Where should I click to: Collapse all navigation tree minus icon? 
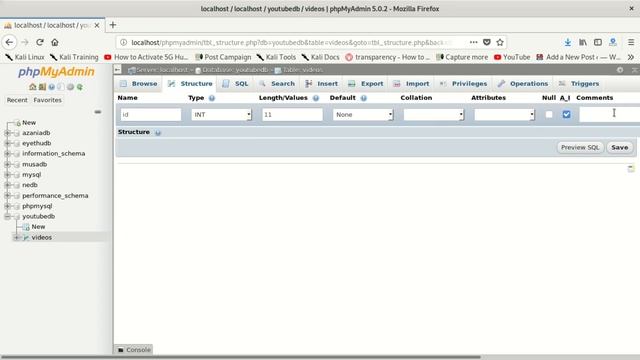point(98,112)
